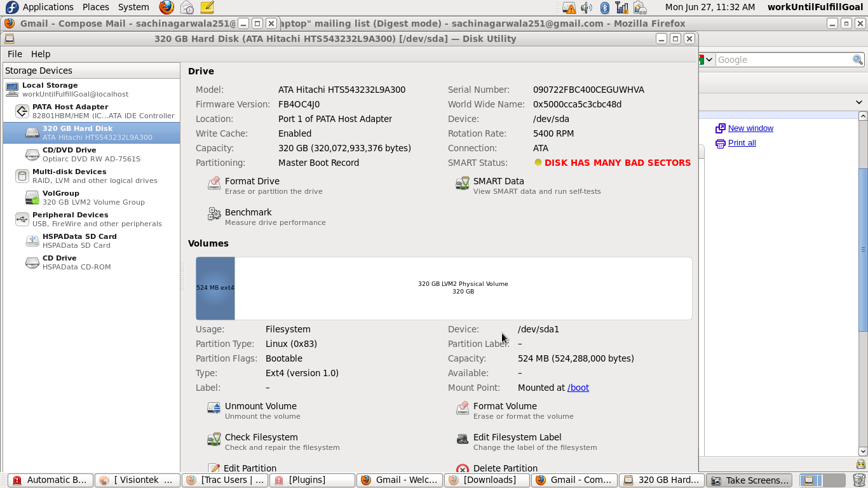Viewport: 868px width, 488px height.
Task: Select PATA Host Adapter in sidebar
Action: click(92, 111)
